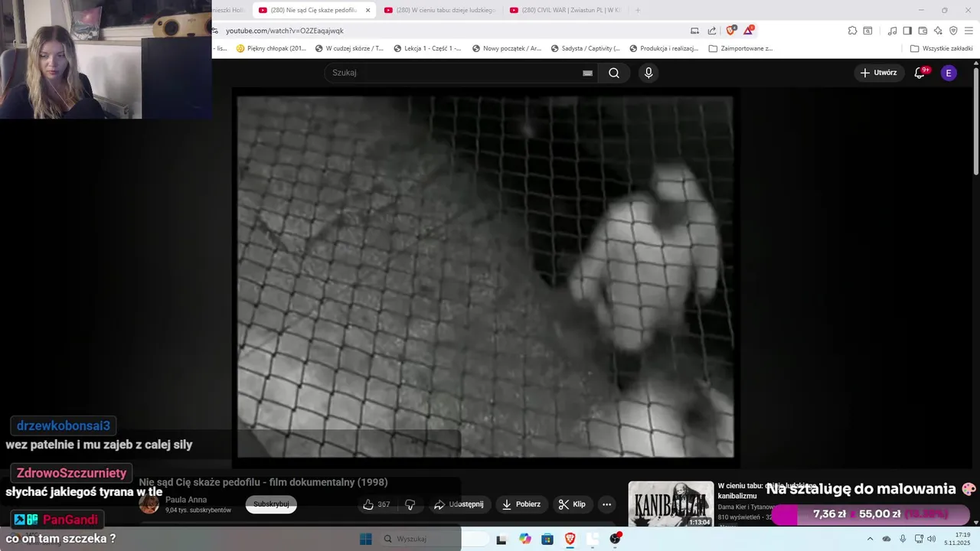Click the Klip scissors button

point(572,504)
